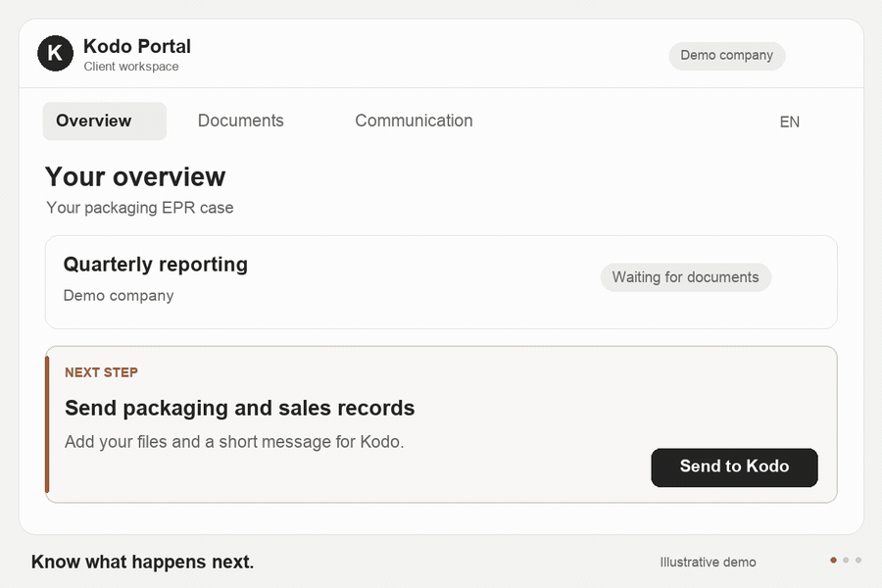Click the Your overview heading

pos(135,176)
